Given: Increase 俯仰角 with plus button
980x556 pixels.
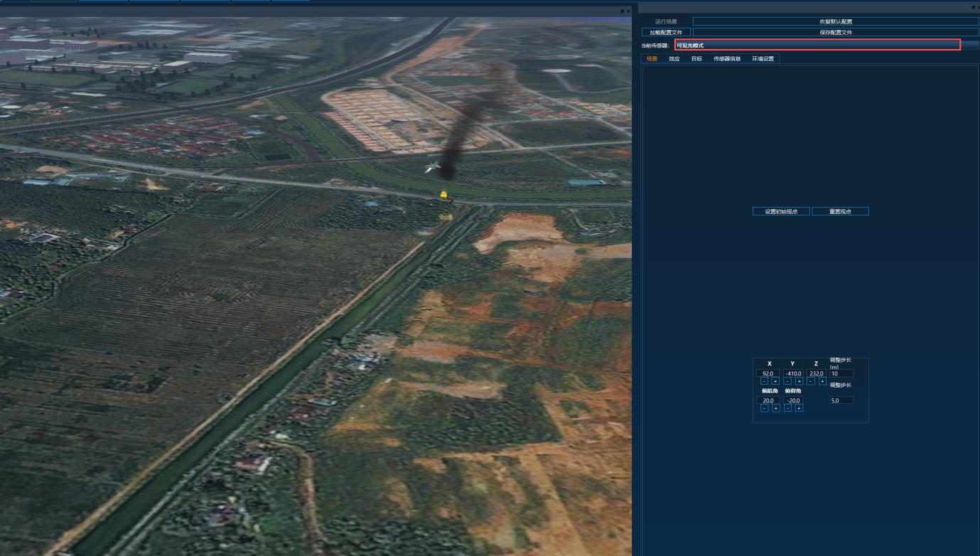Looking at the screenshot, I should point(799,408).
